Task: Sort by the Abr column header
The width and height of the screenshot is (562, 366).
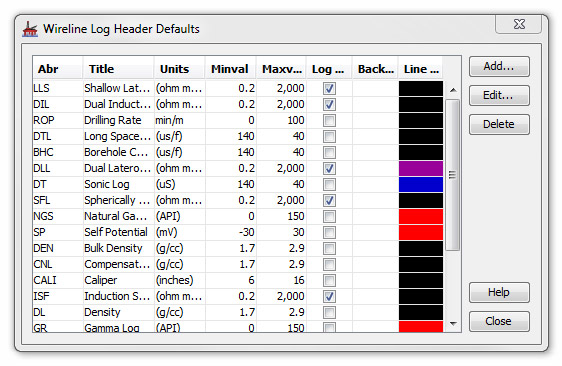Action: click(x=57, y=68)
